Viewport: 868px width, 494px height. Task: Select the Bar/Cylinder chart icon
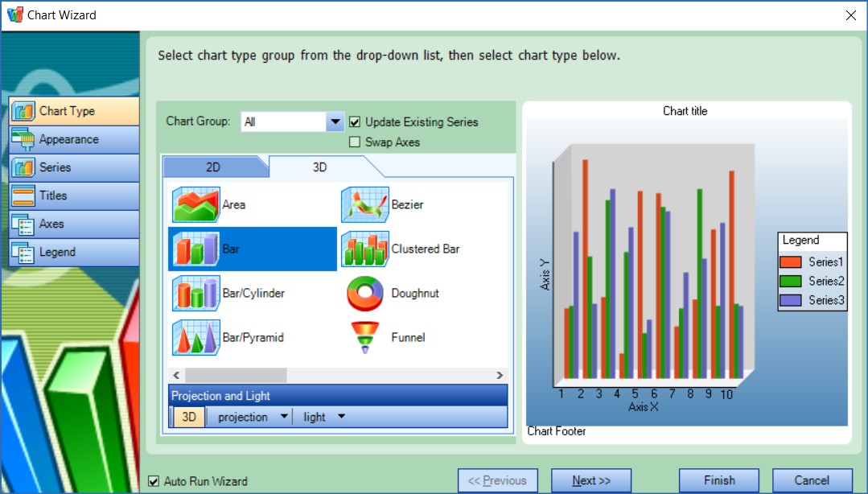pos(195,294)
